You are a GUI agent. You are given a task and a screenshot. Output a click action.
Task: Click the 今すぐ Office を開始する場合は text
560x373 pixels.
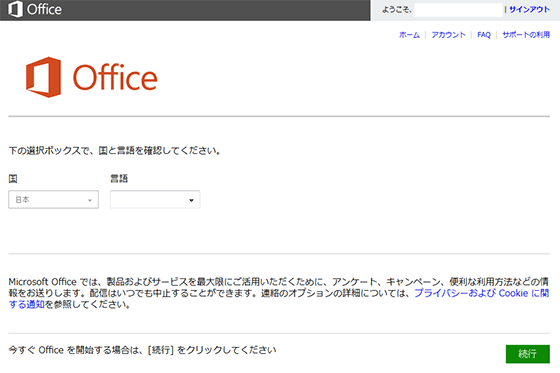(142, 350)
